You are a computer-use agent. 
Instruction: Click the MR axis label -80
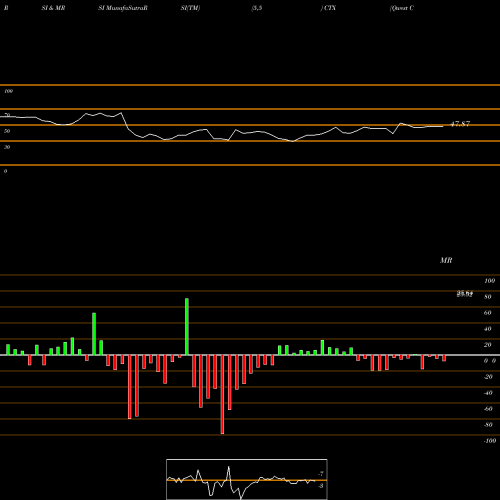[488, 425]
